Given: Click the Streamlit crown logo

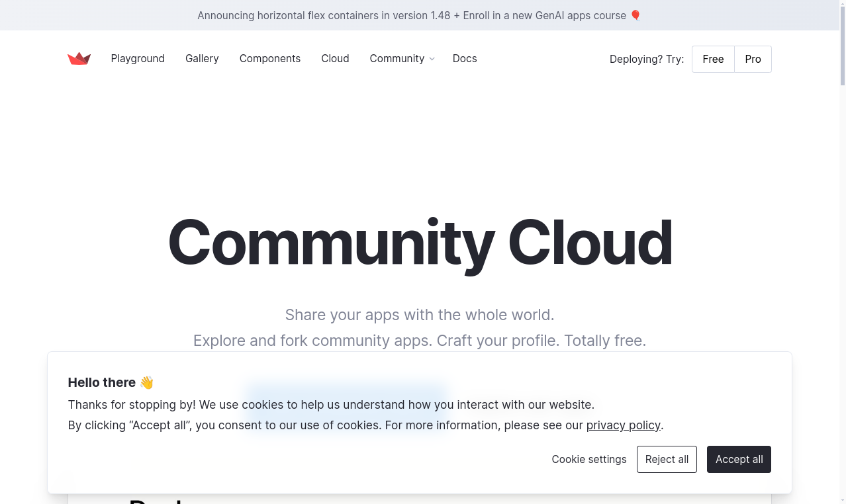Looking at the screenshot, I should [79, 59].
